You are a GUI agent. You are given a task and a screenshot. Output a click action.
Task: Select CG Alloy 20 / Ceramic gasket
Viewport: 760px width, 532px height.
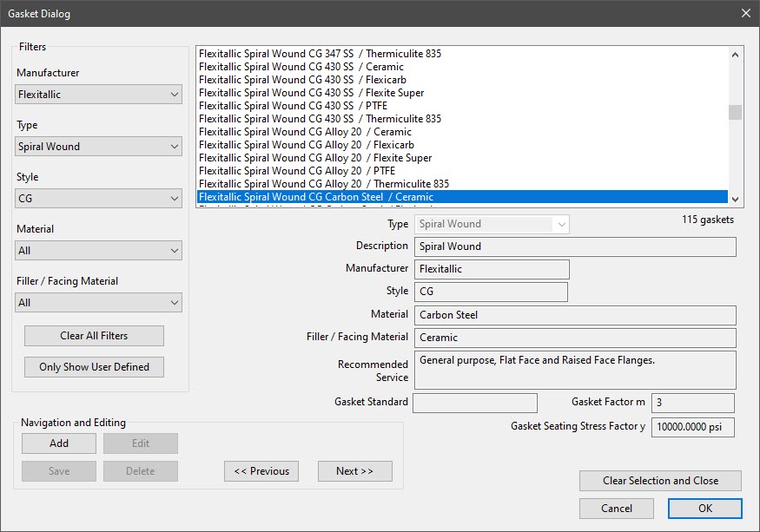(462, 132)
